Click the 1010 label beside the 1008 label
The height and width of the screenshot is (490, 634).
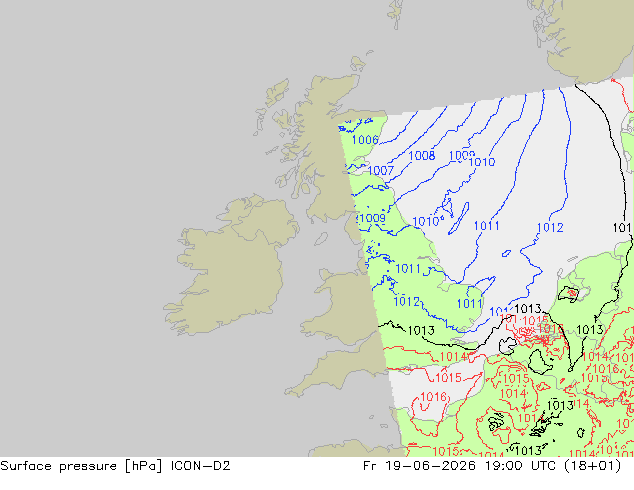[482, 162]
